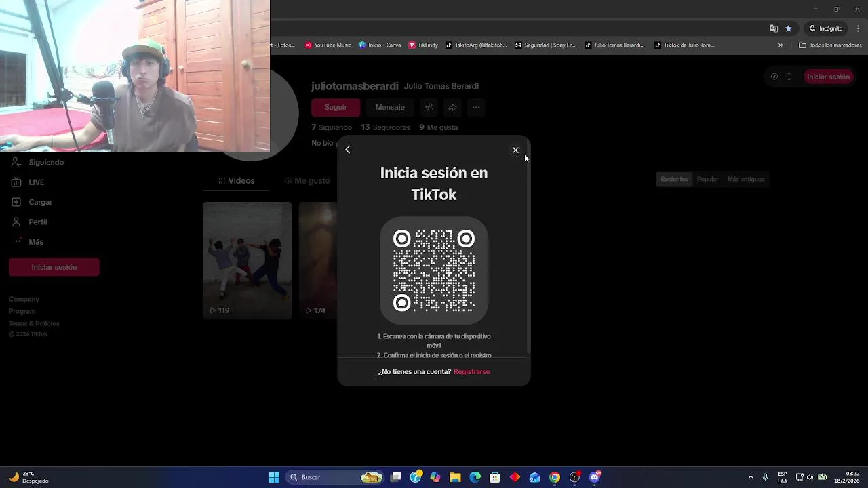Open the Seguridad | Sony bookmark
This screenshot has width=868, height=488.
point(546,45)
